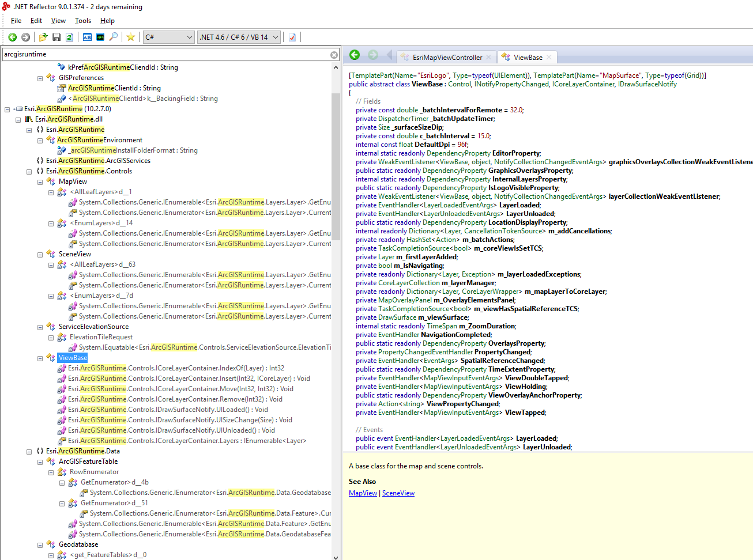Collapse the Esri.ArcGISRuntime.Data namespace node
This screenshot has height=560, width=753.
29,452
